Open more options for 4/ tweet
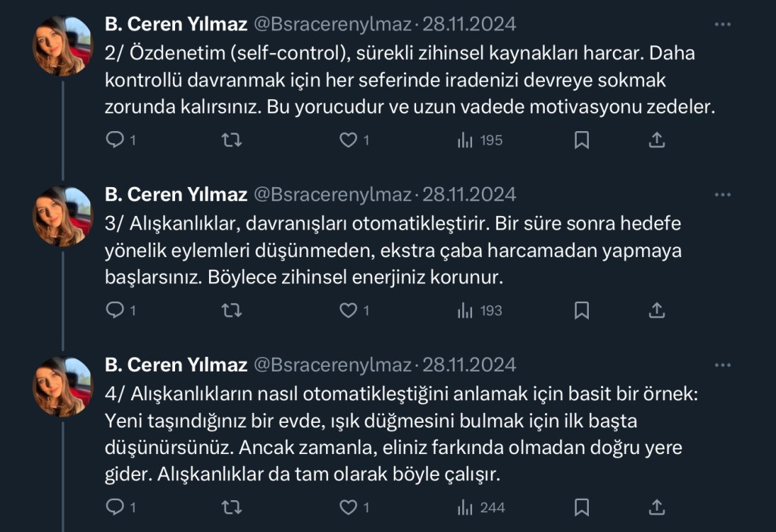 [723, 365]
